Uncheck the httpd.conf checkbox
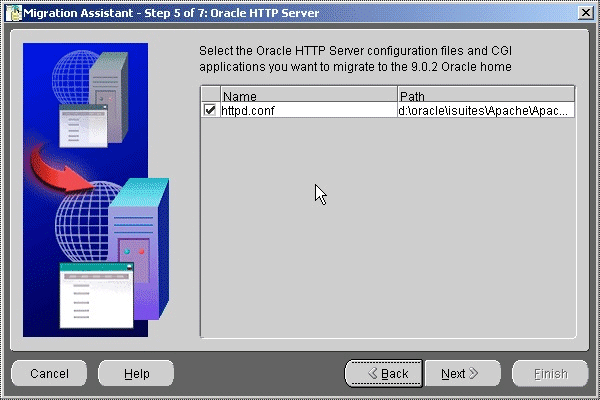The image size is (600, 400). [x=210, y=110]
